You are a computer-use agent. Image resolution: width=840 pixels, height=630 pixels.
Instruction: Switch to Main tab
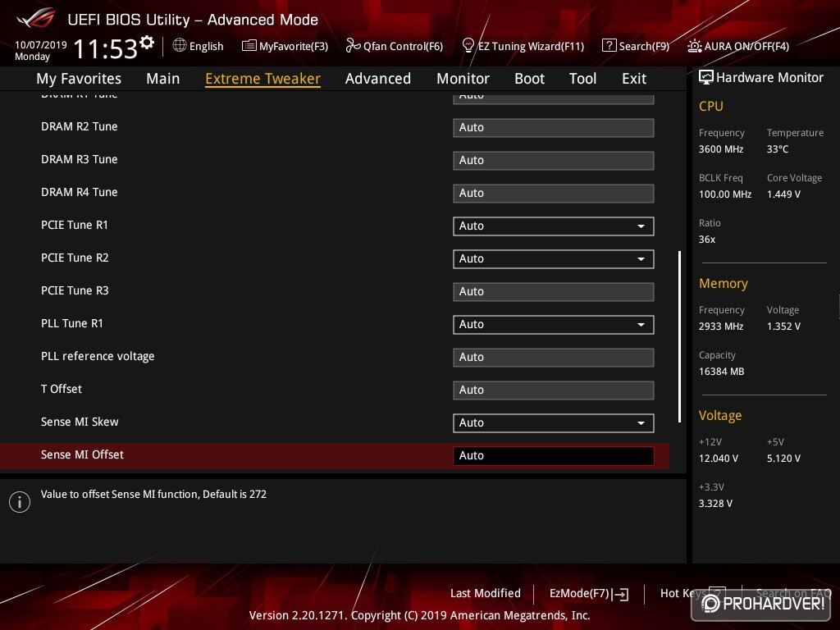pyautogui.click(x=163, y=79)
